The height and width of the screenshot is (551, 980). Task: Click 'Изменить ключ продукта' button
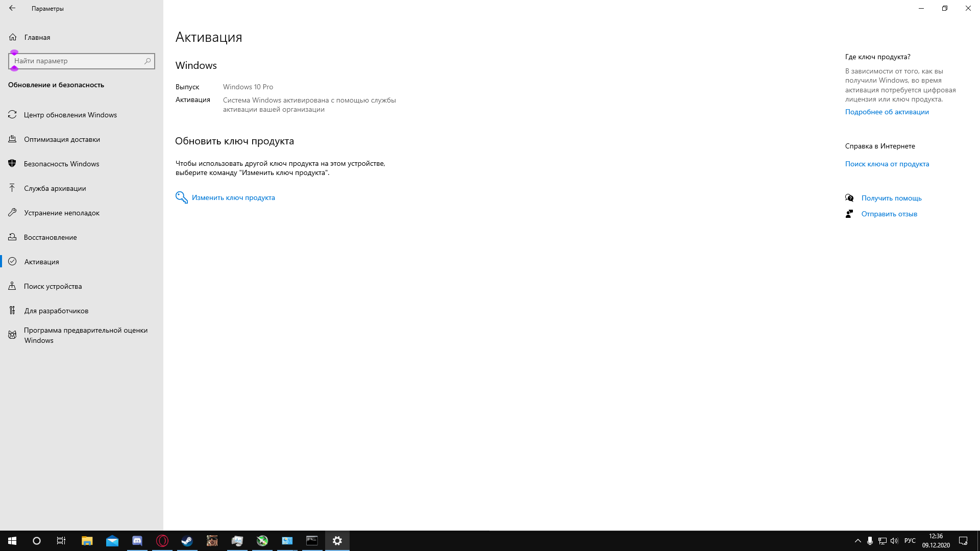click(x=233, y=197)
